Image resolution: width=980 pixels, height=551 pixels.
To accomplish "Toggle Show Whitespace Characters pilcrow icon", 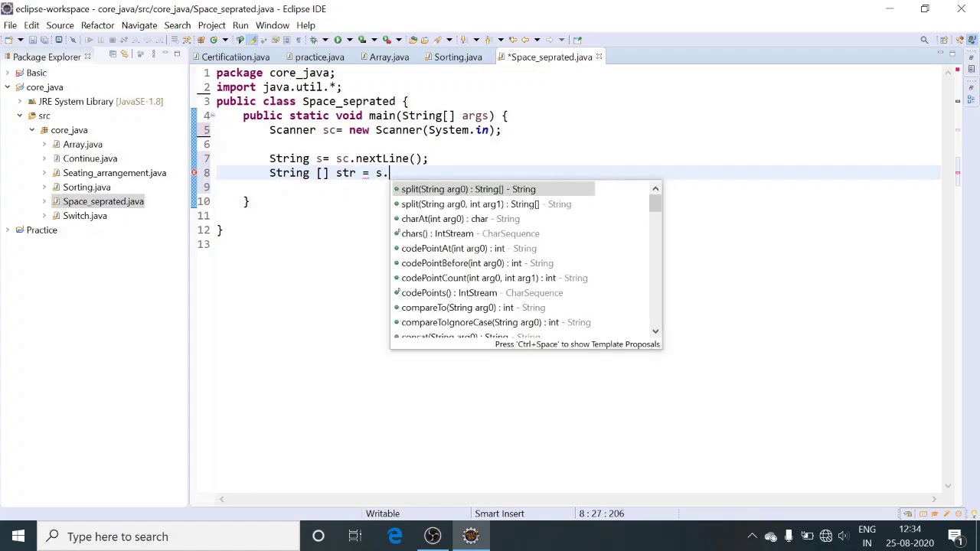I will coord(299,40).
